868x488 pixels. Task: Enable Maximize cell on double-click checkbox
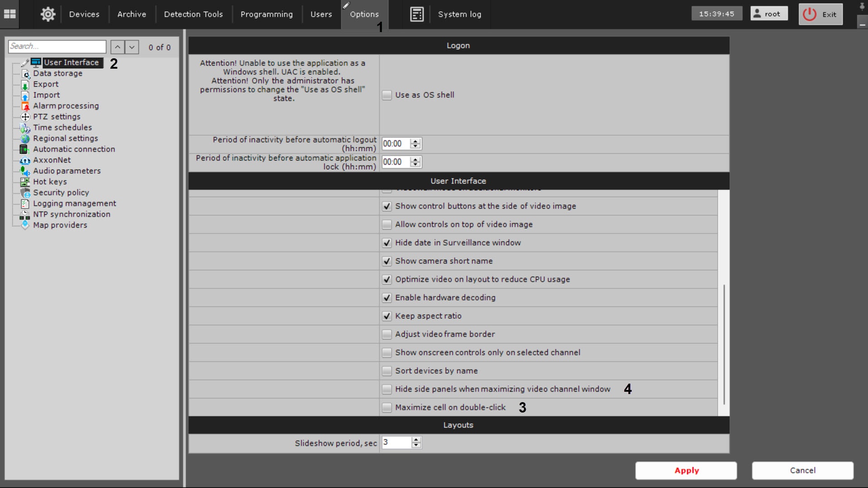387,408
